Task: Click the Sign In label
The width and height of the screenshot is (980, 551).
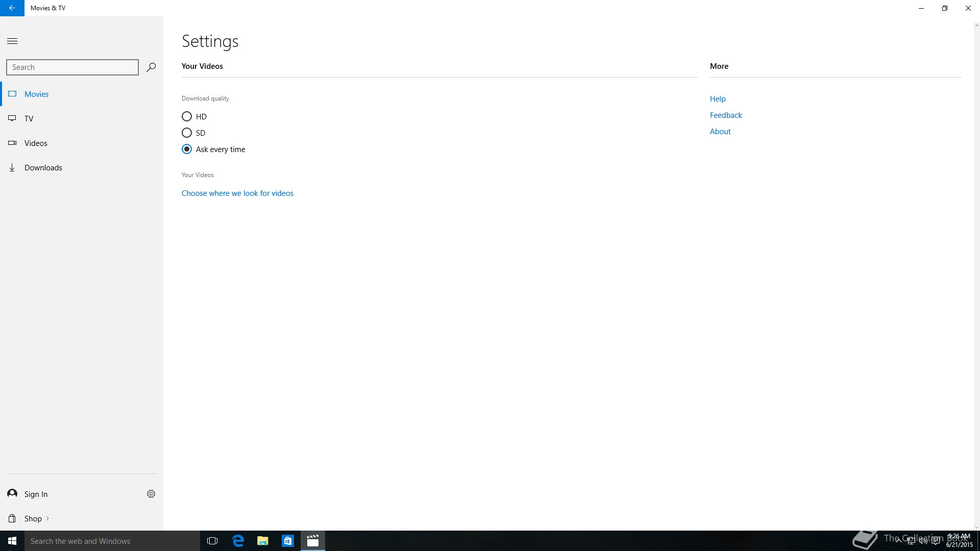Action: pos(36,494)
